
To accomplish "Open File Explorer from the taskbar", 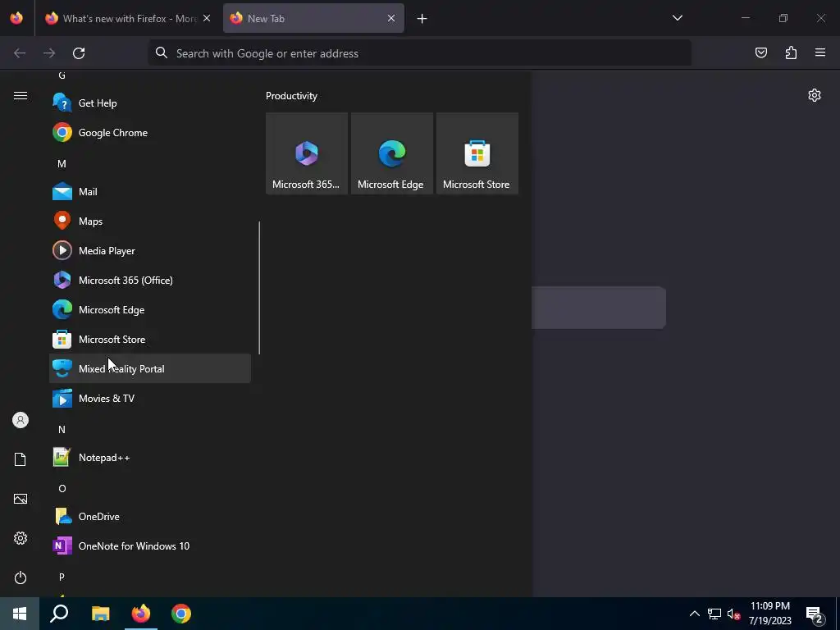I will (x=101, y=614).
